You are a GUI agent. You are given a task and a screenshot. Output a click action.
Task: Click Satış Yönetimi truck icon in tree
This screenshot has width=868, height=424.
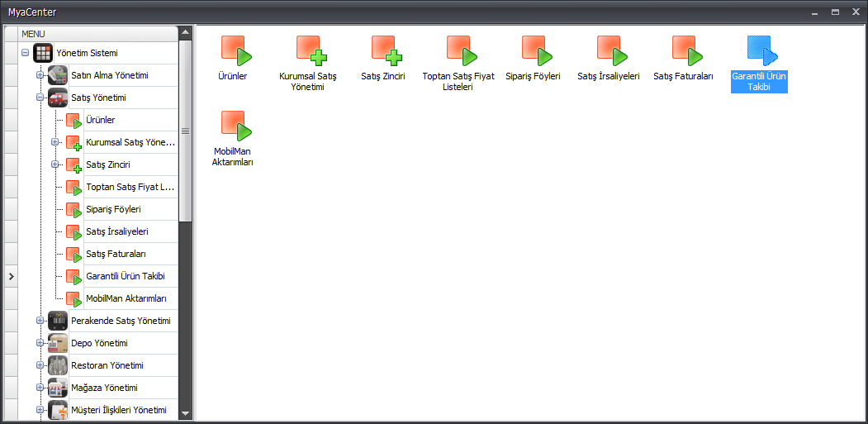coord(58,98)
